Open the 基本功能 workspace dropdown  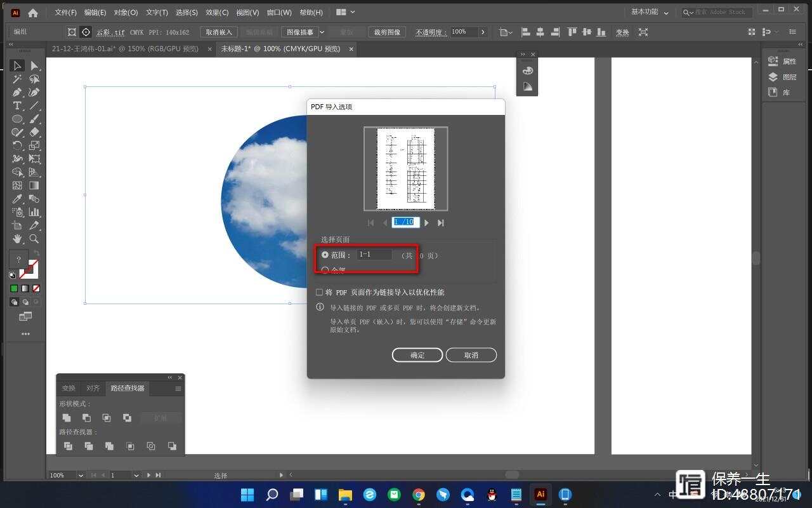(650, 12)
